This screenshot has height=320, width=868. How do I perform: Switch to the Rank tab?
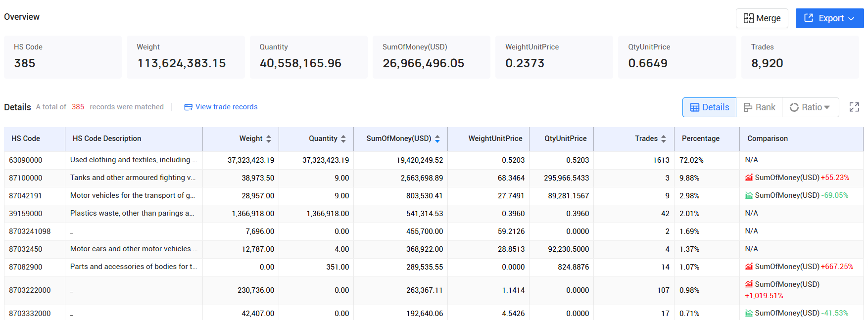[759, 107]
